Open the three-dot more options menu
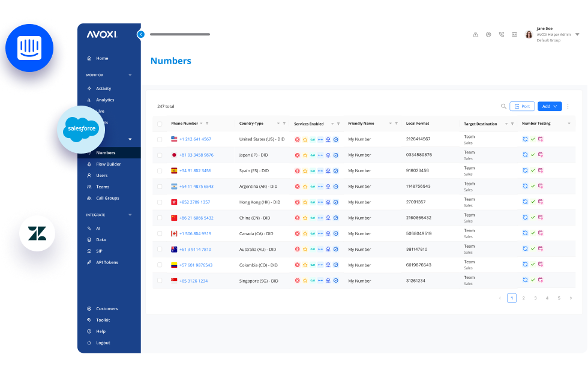The width and height of the screenshot is (588, 390). pos(568,106)
